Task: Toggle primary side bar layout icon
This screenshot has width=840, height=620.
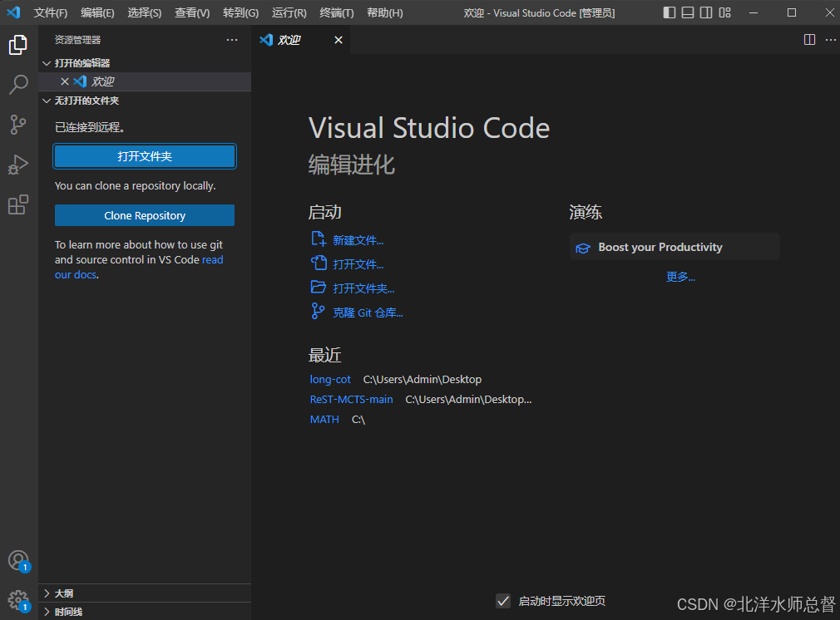Action: click(670, 12)
